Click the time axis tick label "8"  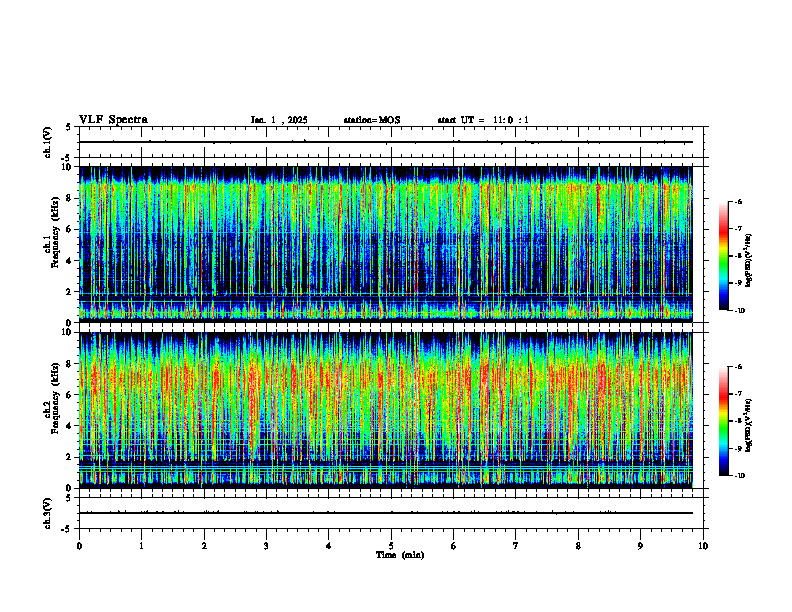click(x=578, y=546)
